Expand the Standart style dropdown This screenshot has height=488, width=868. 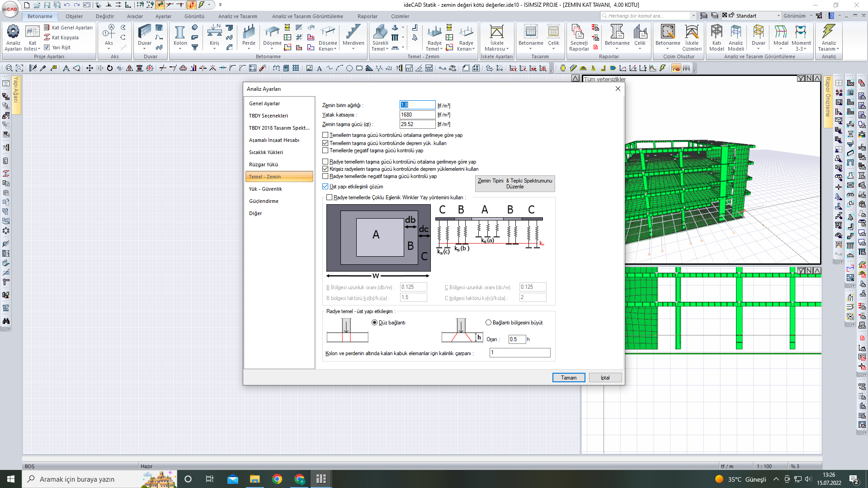coord(778,16)
